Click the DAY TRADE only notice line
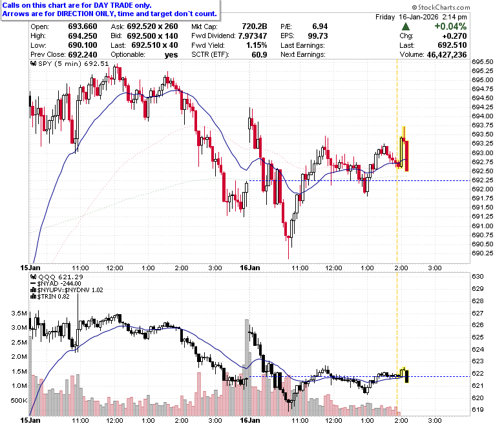 click(x=77, y=5)
